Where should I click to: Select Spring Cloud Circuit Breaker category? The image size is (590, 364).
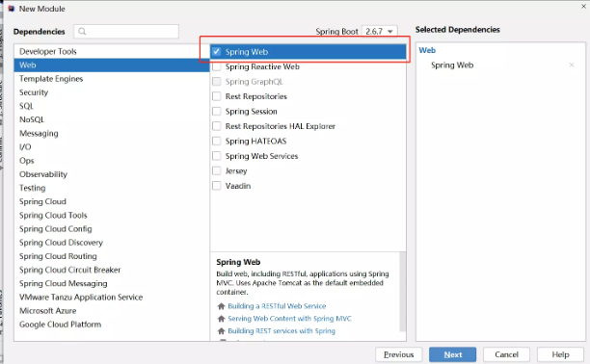[112, 270]
